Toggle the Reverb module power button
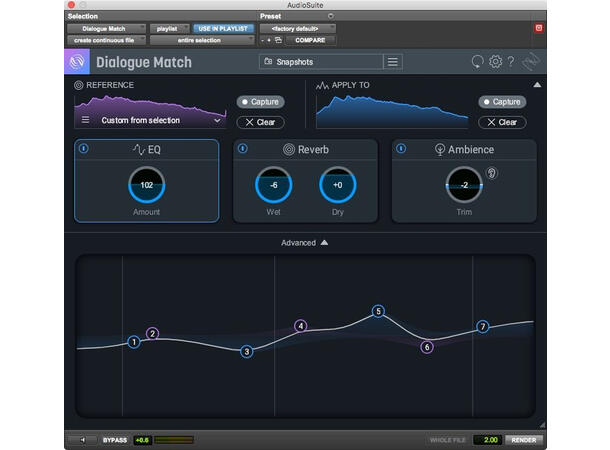Screen dimensions: 610x450 tap(242, 149)
